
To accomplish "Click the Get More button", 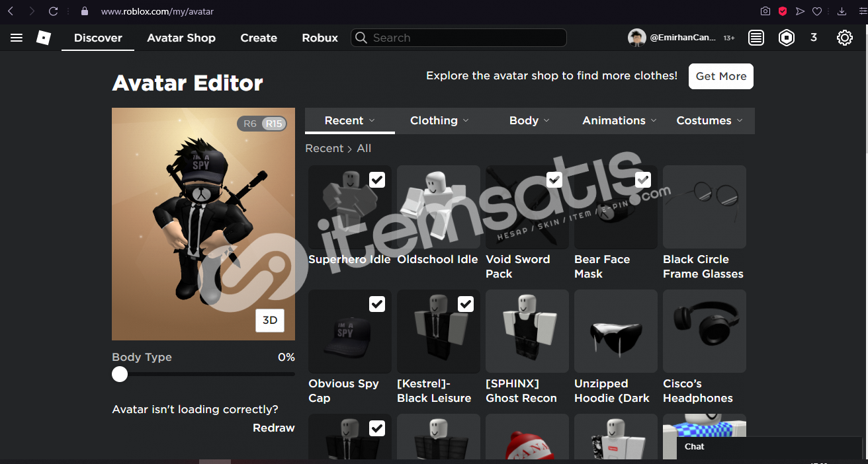I will click(x=721, y=76).
